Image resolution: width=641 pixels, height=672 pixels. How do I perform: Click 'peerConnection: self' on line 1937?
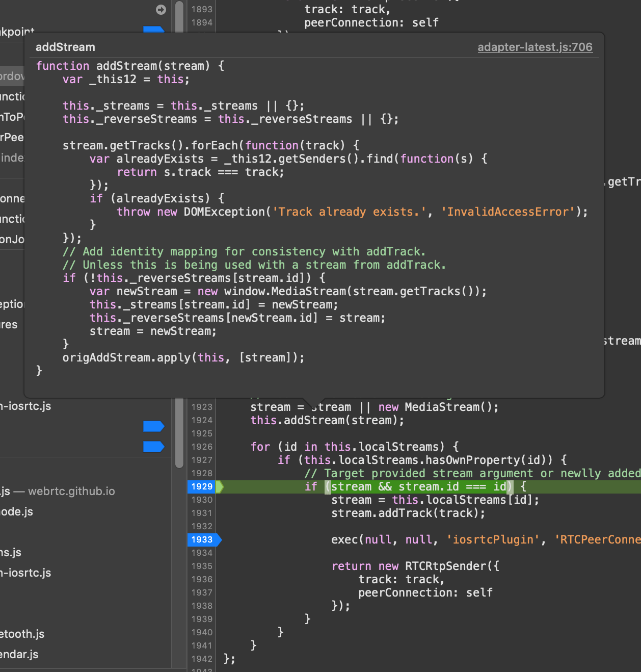[x=425, y=592]
